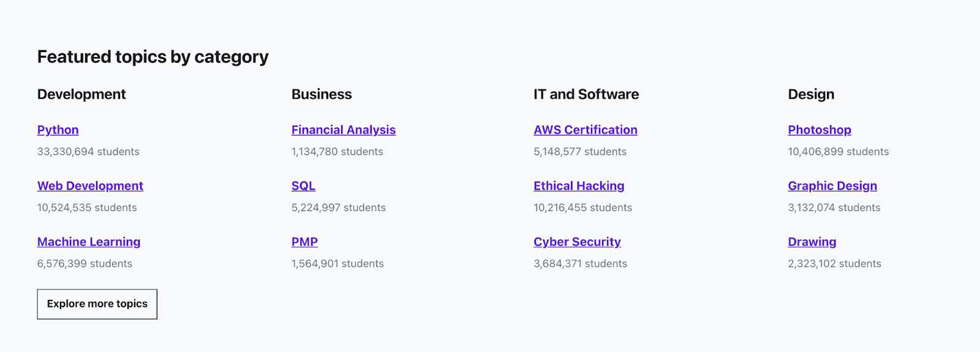This screenshot has width=980, height=352.
Task: Go to the Web Development topic
Action: 90,186
